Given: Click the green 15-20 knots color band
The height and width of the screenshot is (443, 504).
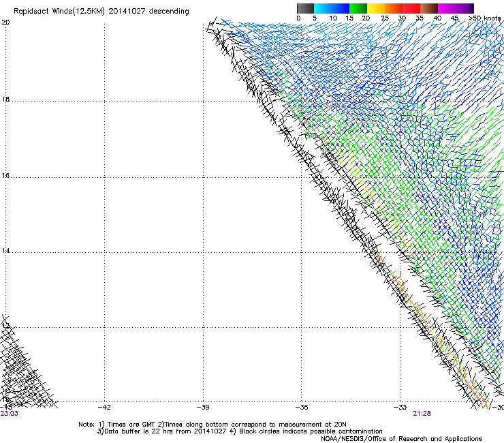Looking at the screenshot, I should (358, 8).
